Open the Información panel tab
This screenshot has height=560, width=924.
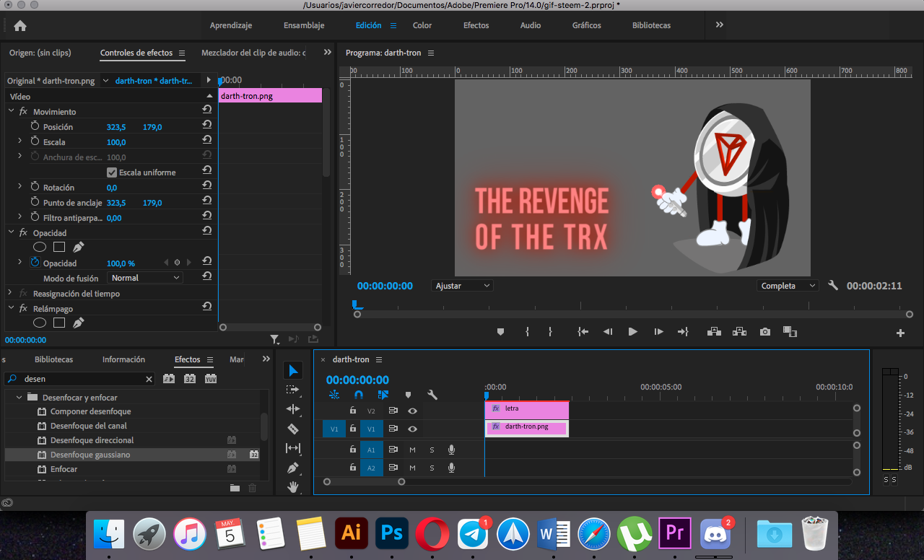tap(123, 359)
